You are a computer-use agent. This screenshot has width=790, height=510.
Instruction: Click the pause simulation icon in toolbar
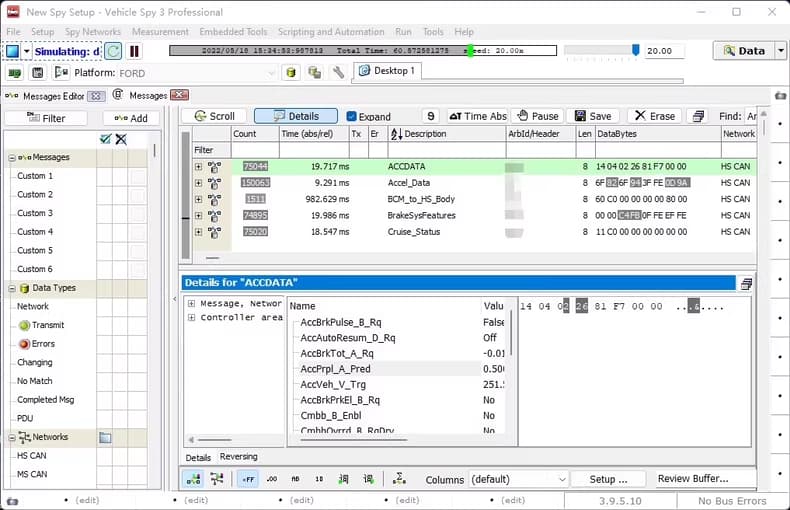coord(134,51)
